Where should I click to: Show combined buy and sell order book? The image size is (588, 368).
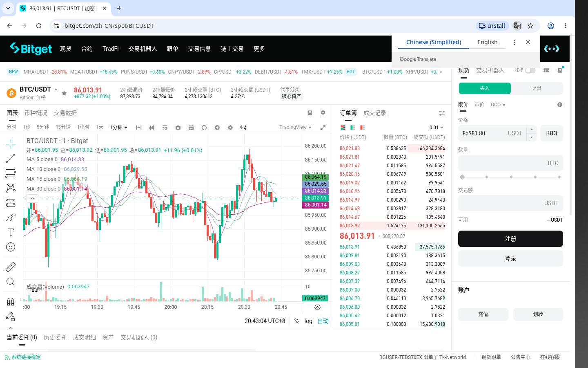coord(343,128)
